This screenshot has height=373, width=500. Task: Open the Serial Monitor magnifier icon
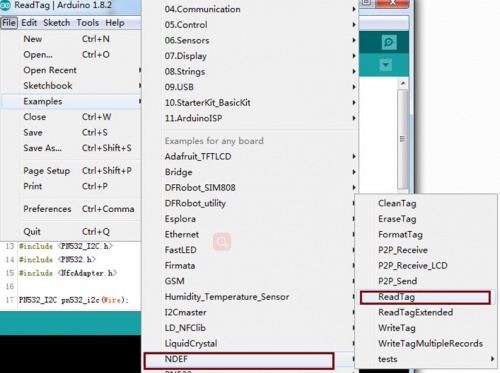coord(389,42)
